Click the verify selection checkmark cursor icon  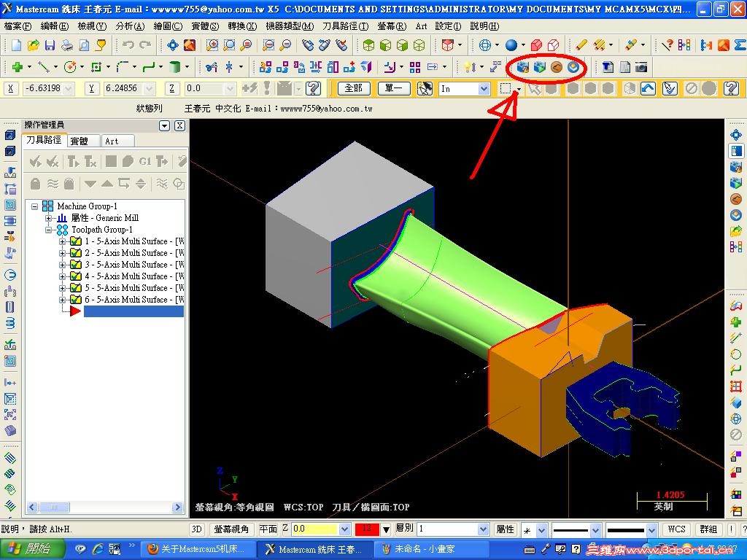(670, 88)
